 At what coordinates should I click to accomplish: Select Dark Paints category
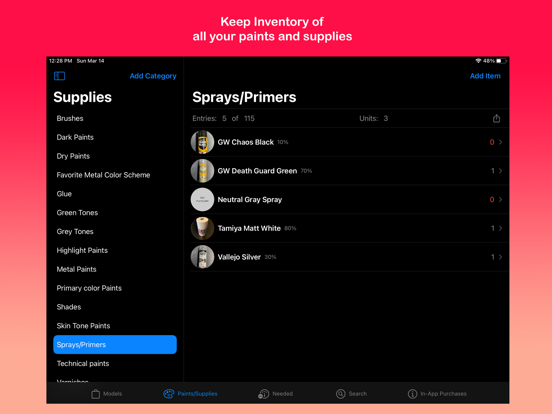[x=115, y=137]
